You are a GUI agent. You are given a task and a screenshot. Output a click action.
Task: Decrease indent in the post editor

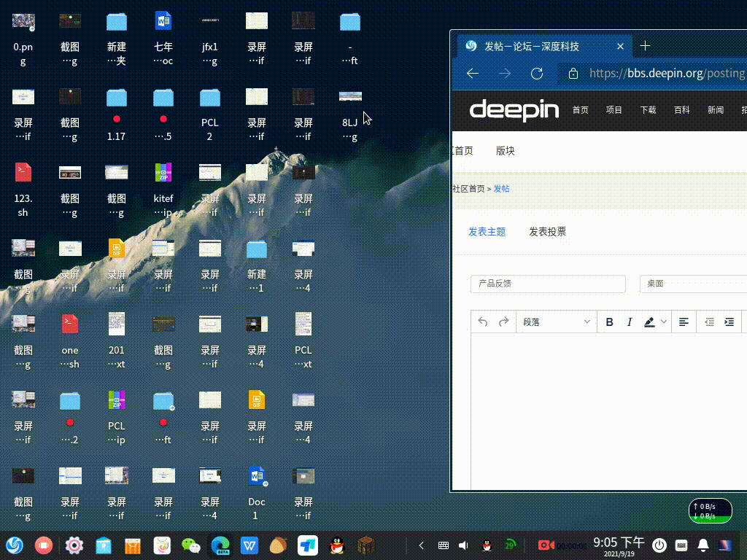click(x=708, y=322)
